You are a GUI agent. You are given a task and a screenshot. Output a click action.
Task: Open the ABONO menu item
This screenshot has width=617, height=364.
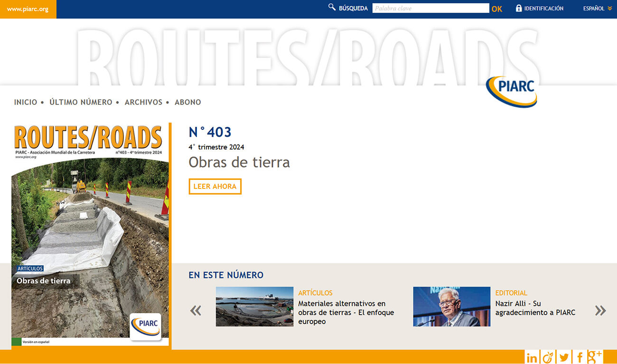(188, 102)
